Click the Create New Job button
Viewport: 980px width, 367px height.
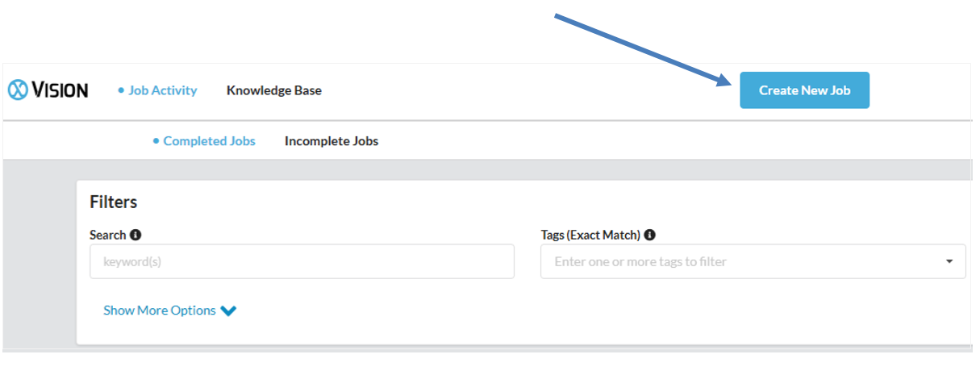click(805, 90)
